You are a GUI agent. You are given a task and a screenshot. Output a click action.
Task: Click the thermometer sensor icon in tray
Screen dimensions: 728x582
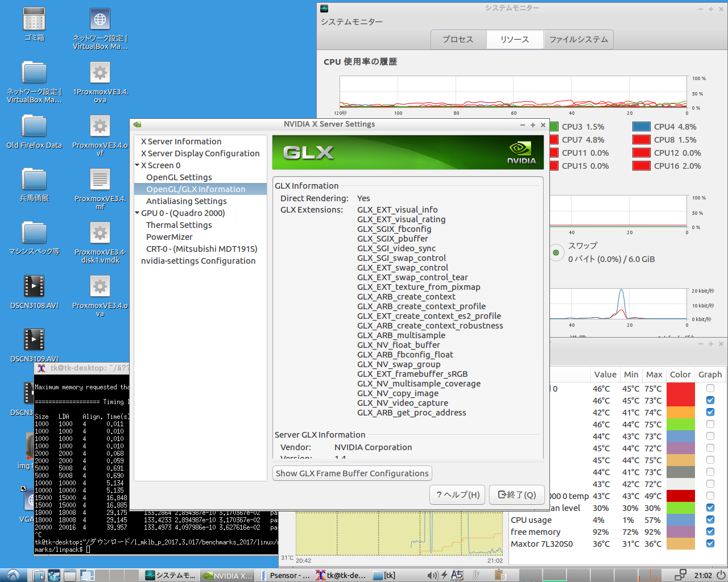(x=477, y=575)
